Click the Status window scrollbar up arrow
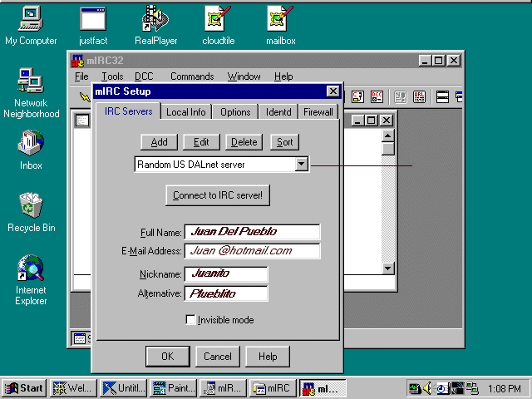Image resolution: width=532 pixels, height=399 pixels. click(388, 135)
